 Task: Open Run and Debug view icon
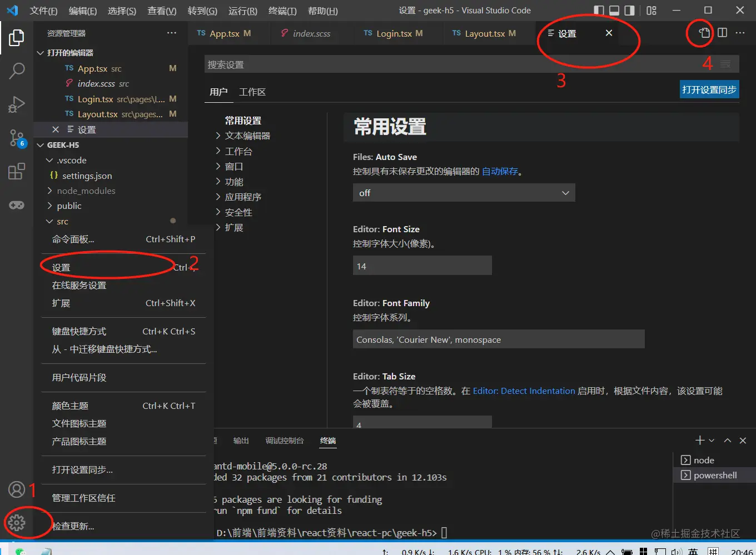tap(17, 104)
